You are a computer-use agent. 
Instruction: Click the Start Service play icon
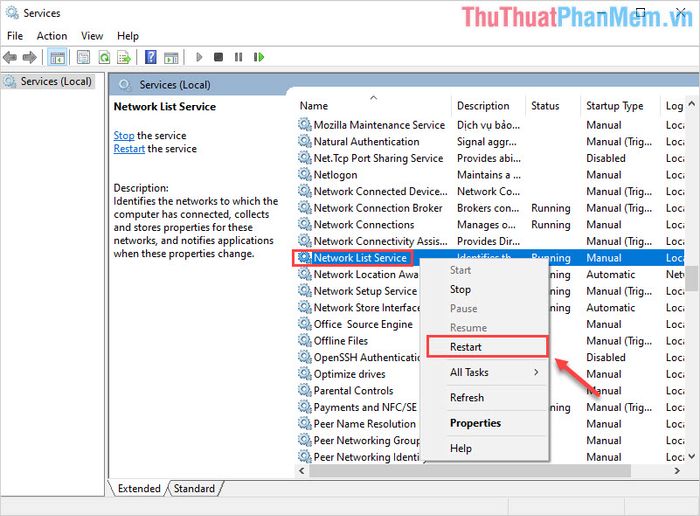[199, 57]
